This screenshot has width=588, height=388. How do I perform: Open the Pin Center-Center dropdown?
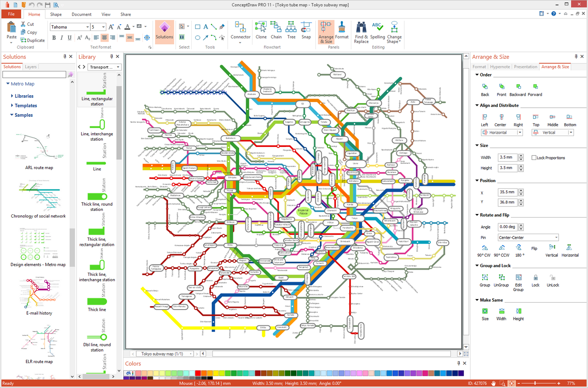(556, 238)
